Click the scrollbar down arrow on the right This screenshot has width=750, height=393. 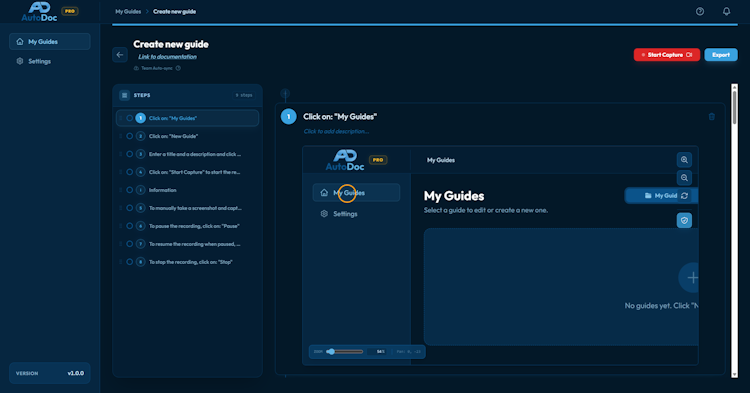pos(735,375)
